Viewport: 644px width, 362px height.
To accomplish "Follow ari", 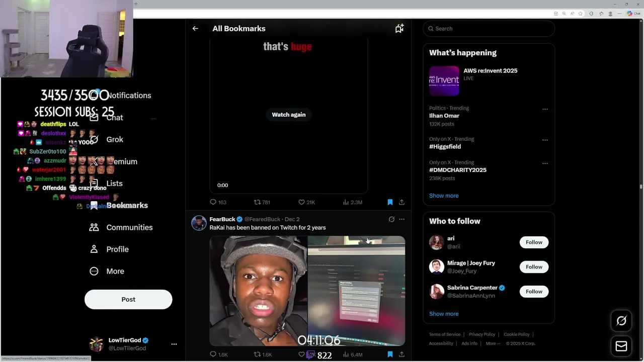I will click(534, 242).
